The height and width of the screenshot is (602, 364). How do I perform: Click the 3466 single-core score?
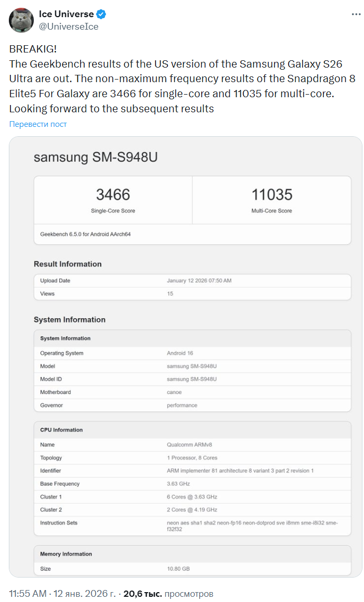(x=113, y=195)
